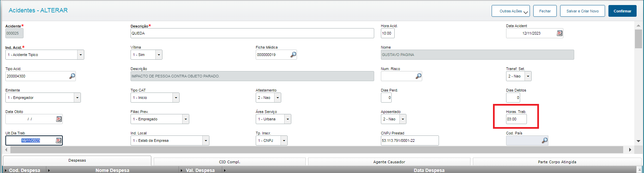Switch to the CID Compl. tab

tap(230, 162)
